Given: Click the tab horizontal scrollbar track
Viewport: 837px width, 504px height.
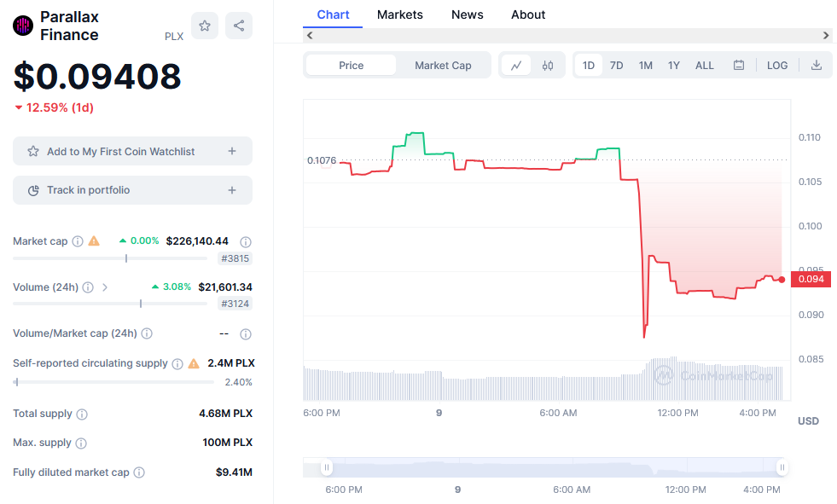Looking at the screenshot, I should 567,35.
